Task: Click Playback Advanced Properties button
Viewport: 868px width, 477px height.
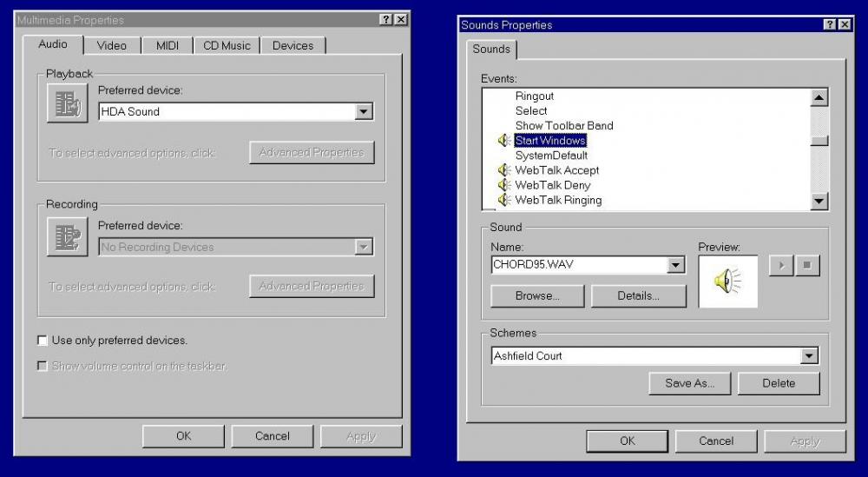Action: [312, 152]
